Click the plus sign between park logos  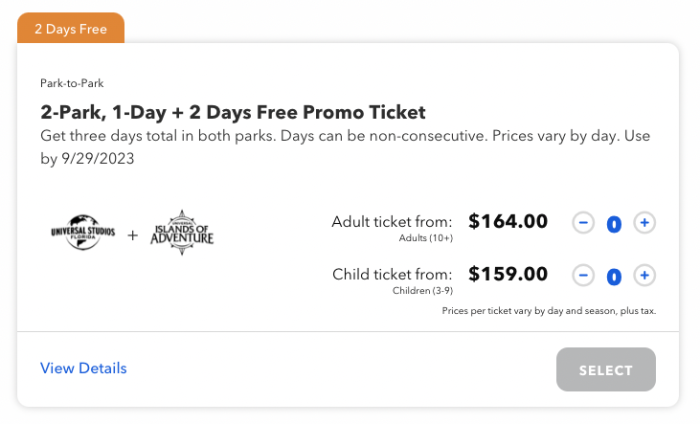133,235
